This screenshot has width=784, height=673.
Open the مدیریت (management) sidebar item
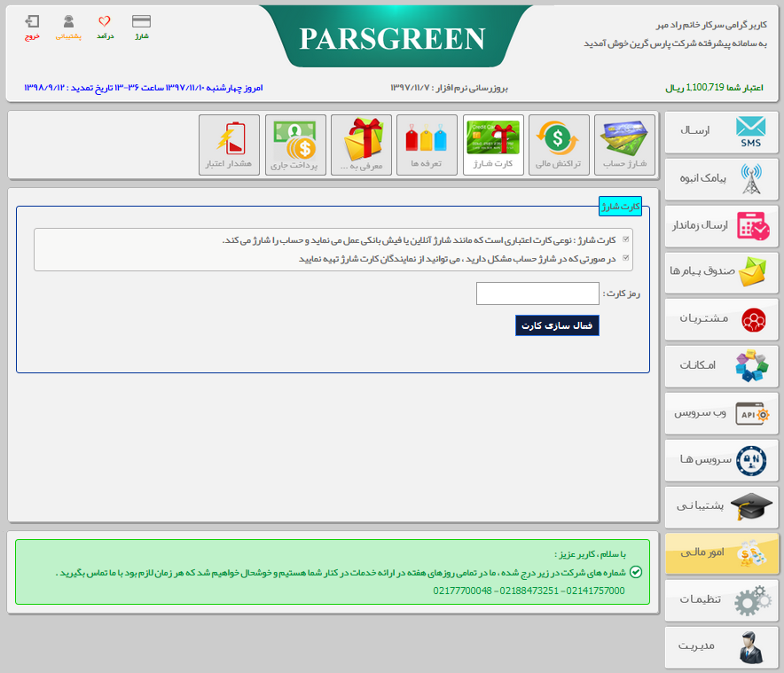721,647
